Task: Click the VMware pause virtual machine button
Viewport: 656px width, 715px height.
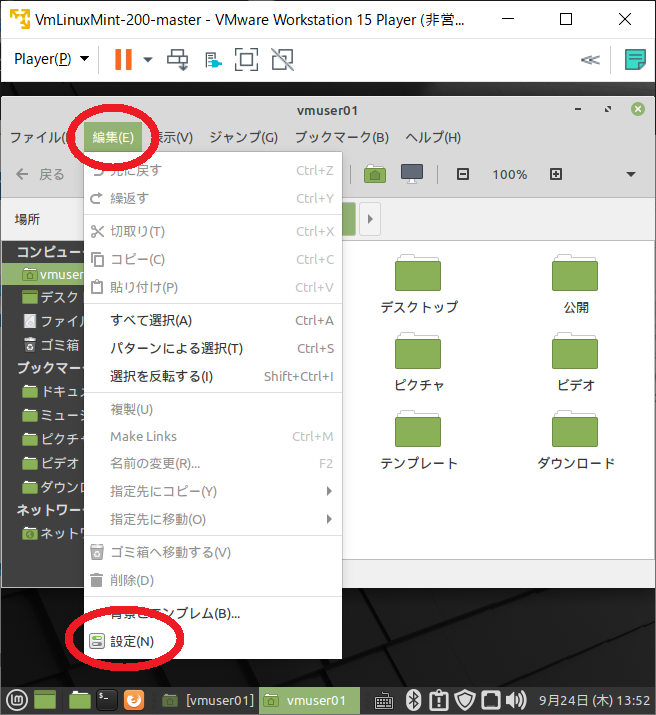Action: click(x=123, y=59)
